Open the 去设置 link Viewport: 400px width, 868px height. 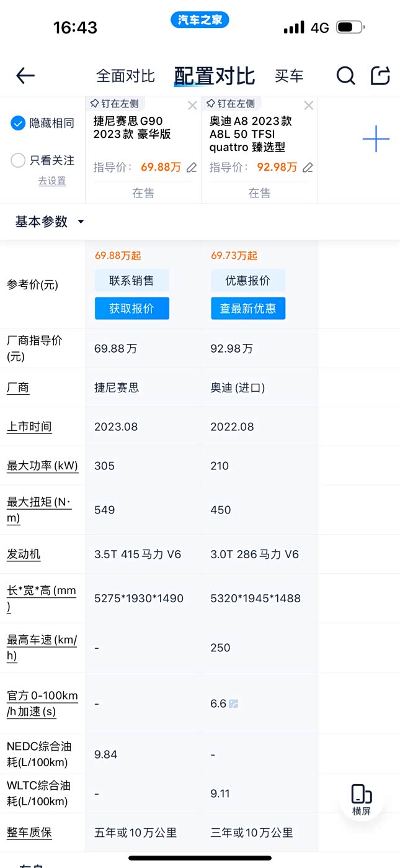point(52,181)
